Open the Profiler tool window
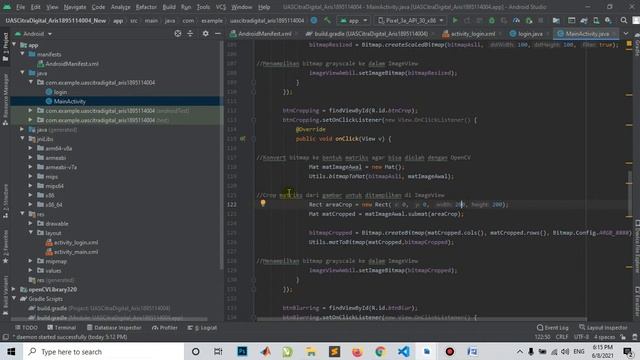The image size is (640, 360). [164, 328]
